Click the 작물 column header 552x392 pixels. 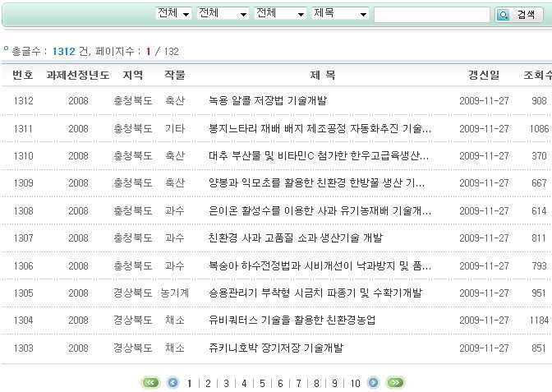(x=175, y=75)
